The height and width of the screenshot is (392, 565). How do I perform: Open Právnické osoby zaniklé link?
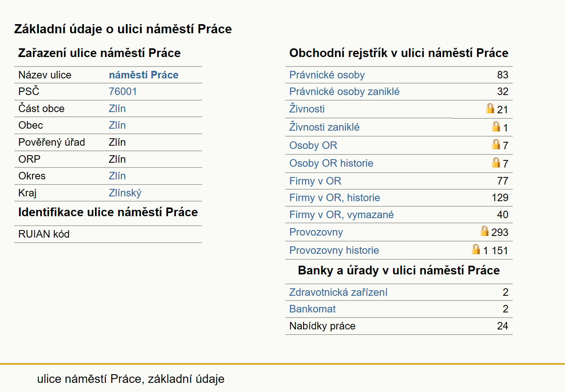344,91
